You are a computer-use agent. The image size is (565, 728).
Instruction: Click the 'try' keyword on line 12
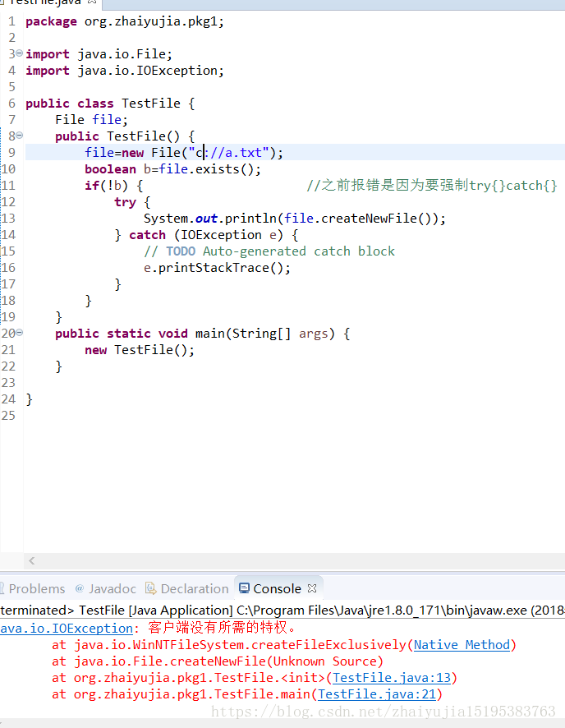click(x=126, y=202)
